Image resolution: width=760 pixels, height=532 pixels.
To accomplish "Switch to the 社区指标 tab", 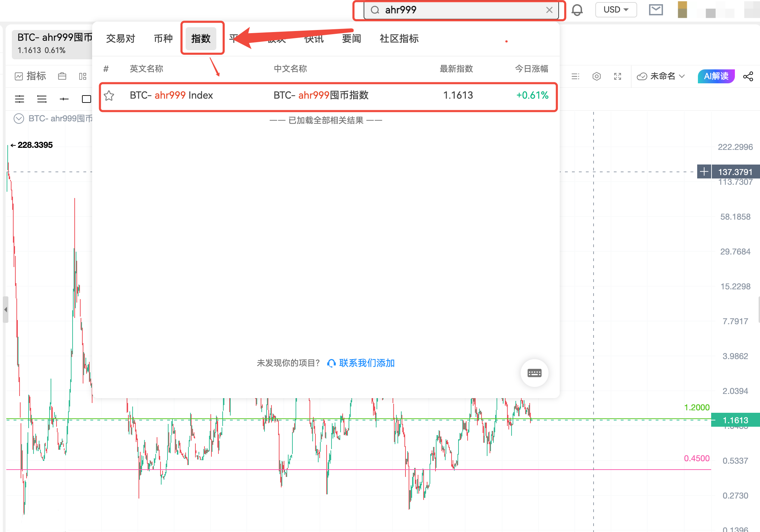I will pyautogui.click(x=399, y=38).
